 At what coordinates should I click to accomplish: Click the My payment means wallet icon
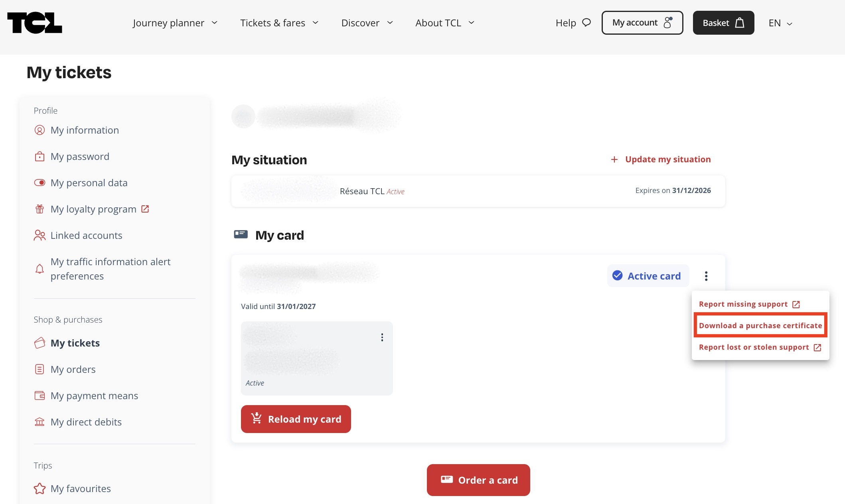39,396
